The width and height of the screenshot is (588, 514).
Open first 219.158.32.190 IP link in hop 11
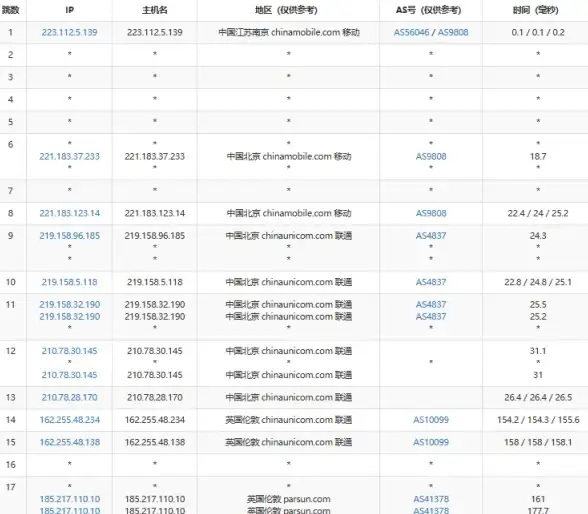pos(69,304)
